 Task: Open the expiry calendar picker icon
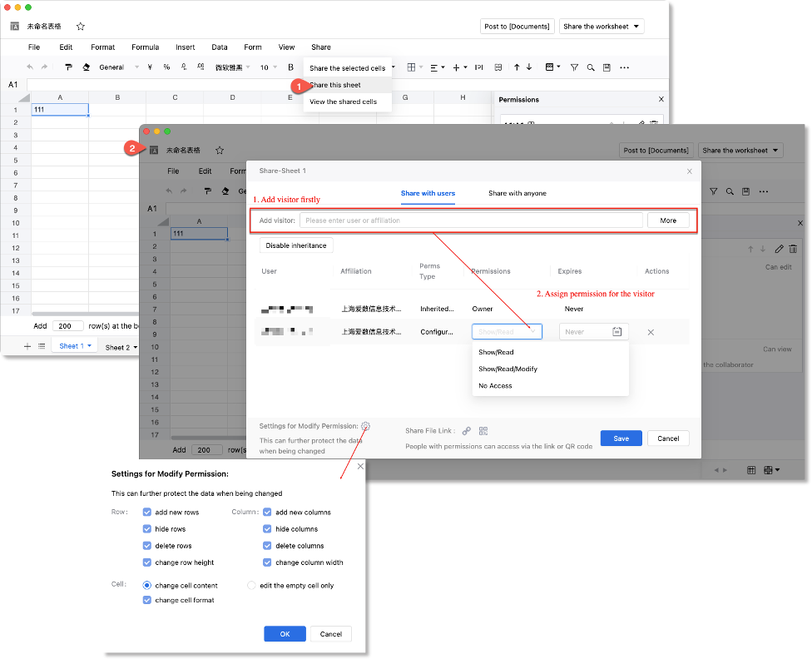617,332
